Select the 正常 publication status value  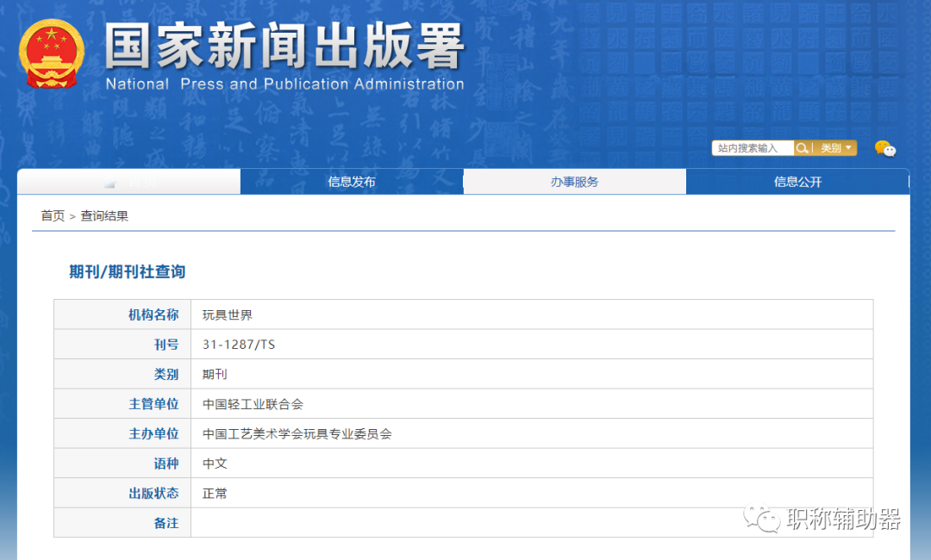214,493
